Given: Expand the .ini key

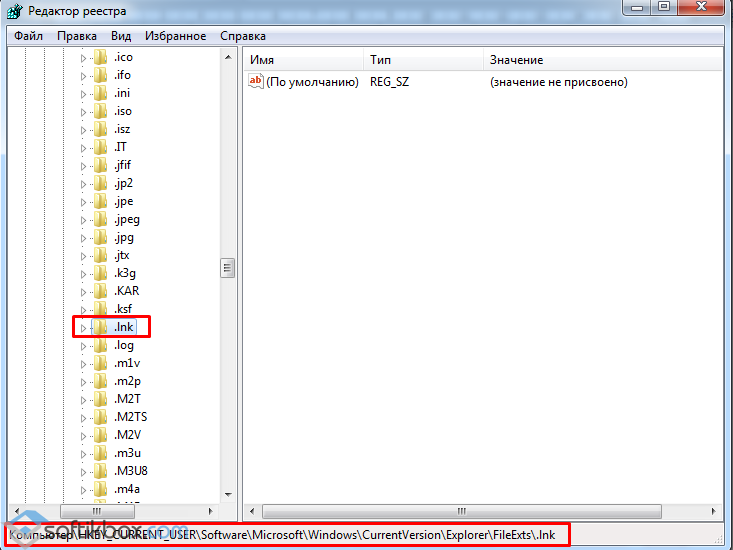Looking at the screenshot, I should 83,94.
